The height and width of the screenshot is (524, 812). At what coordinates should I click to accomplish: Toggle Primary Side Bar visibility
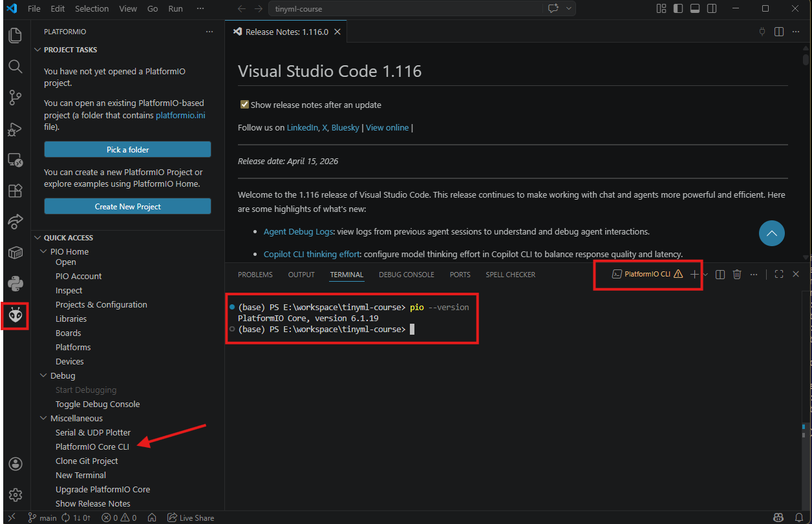tap(678, 8)
